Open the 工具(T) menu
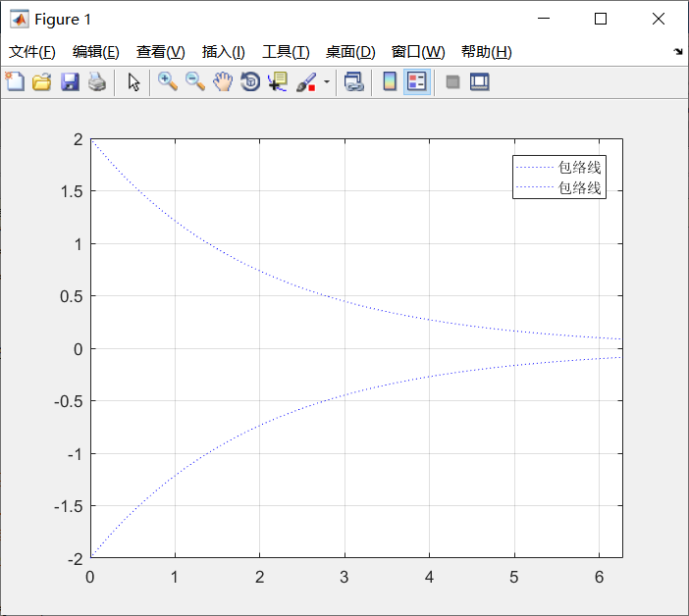The height and width of the screenshot is (616, 689). (x=286, y=52)
